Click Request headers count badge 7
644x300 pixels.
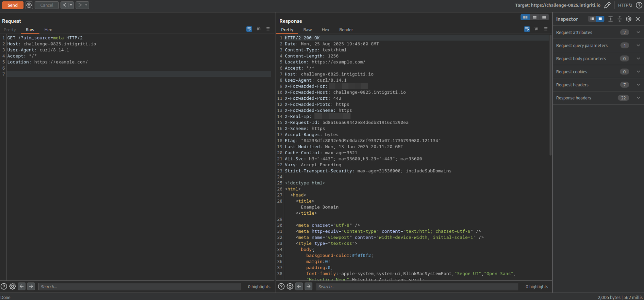pyautogui.click(x=624, y=85)
